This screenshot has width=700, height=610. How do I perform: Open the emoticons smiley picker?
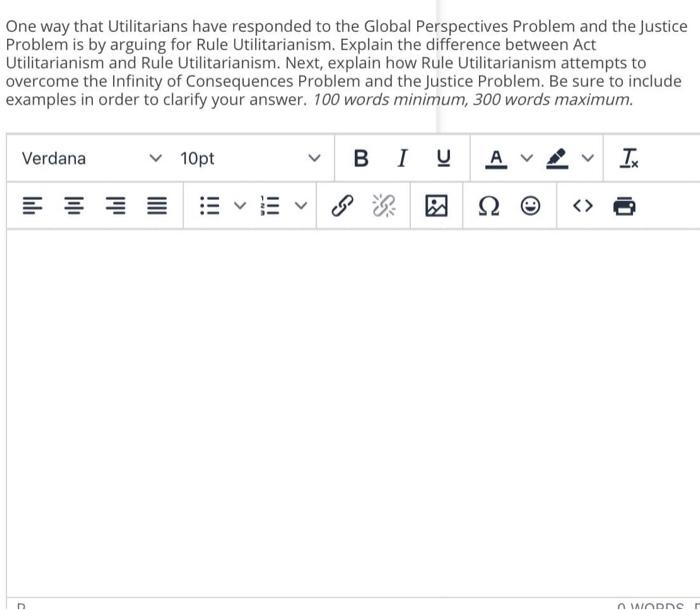point(530,206)
